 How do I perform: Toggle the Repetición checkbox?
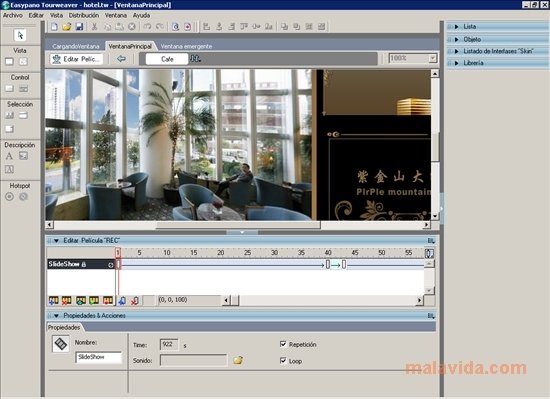pos(283,344)
